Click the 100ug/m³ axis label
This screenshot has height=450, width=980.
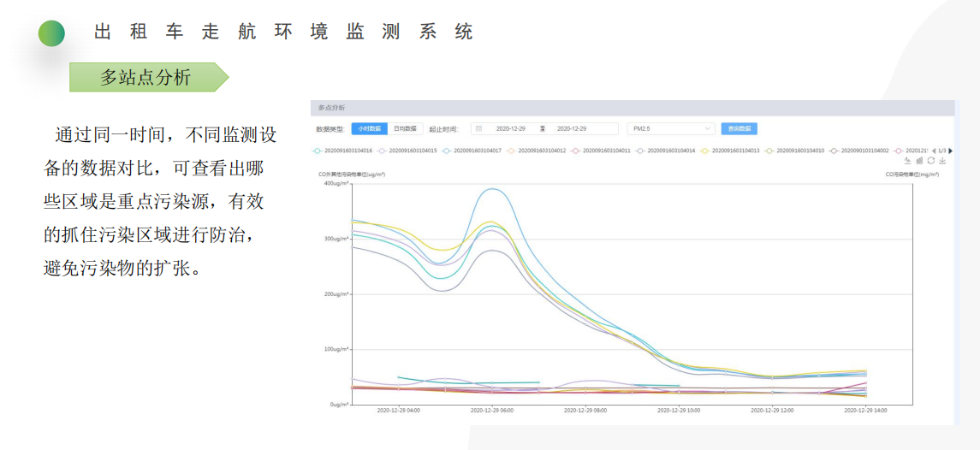click(x=336, y=349)
